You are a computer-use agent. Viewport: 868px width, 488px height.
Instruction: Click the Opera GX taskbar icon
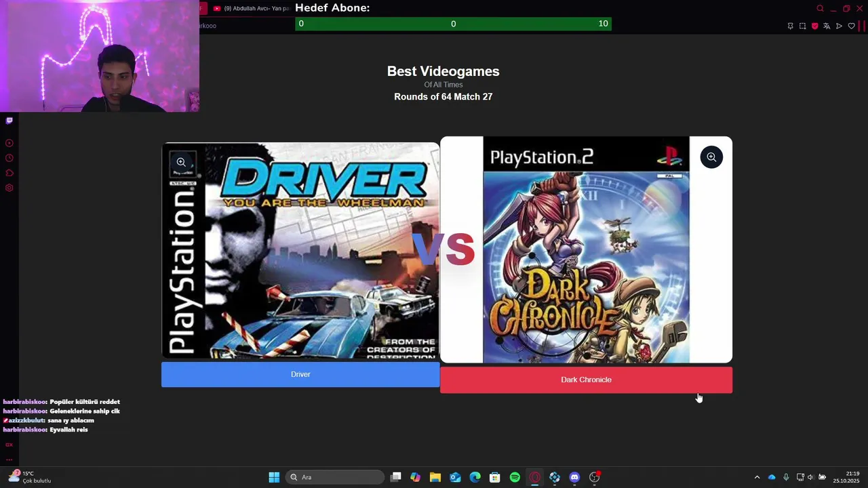click(535, 477)
